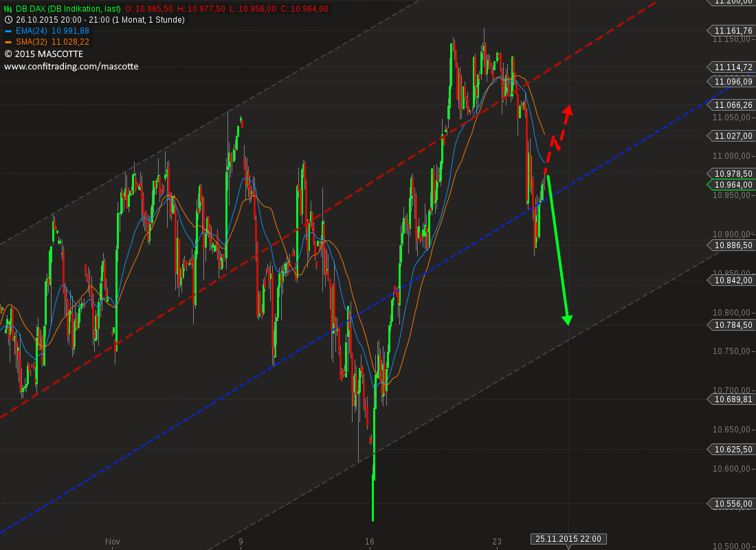Click the high value 'H: 10.977,50'
Viewport: 756px width, 550px height.
[201, 9]
